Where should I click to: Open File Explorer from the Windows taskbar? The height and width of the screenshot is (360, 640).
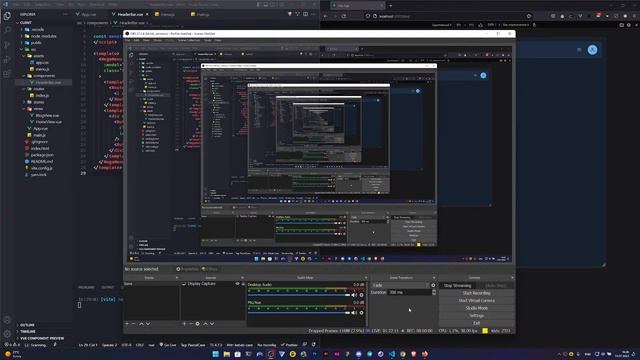pos(227,354)
